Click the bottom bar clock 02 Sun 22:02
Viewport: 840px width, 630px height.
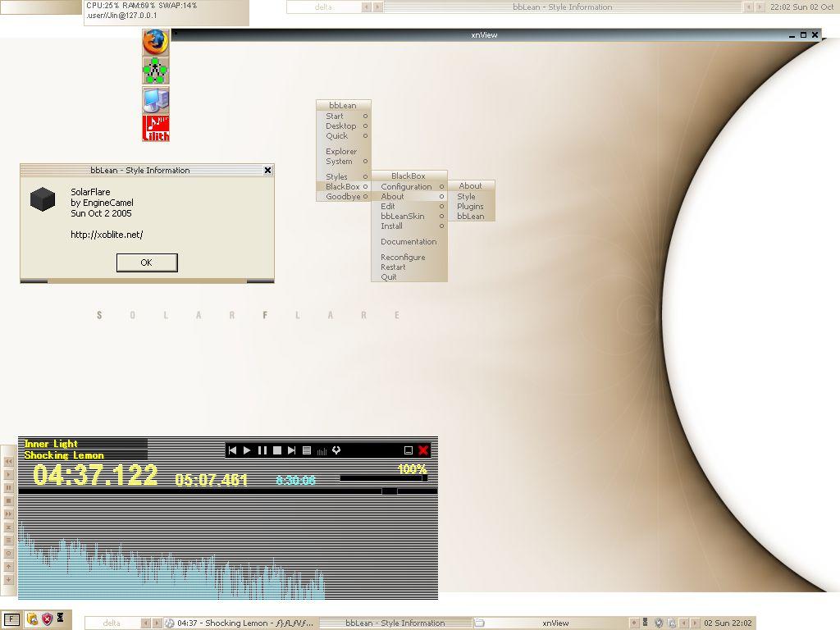728,623
